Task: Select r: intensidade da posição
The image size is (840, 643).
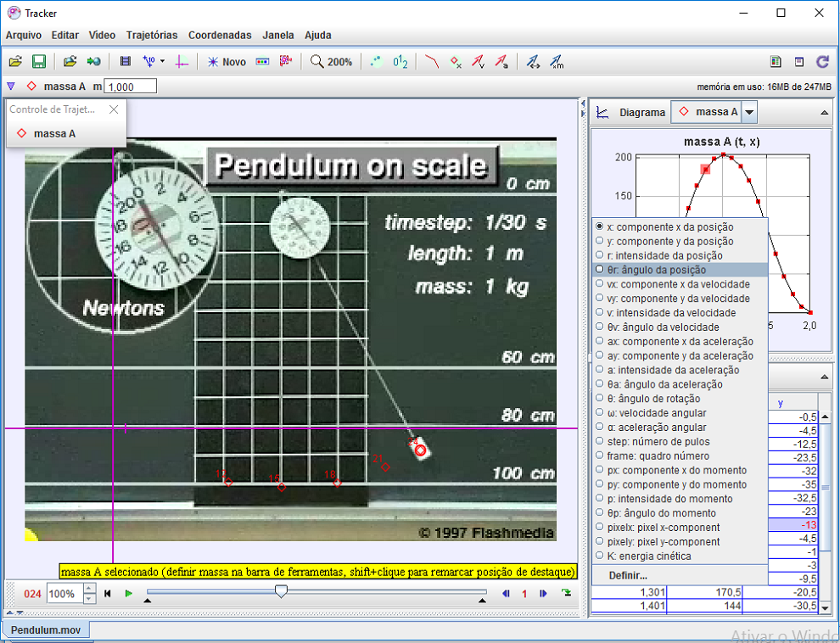Action: point(680,256)
